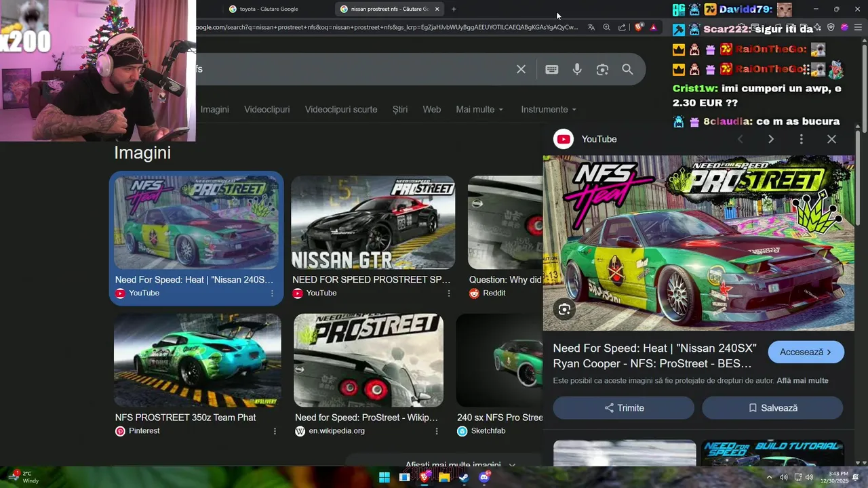Start voice search with microphone icon
The width and height of the screenshot is (868, 488).
pos(577,69)
